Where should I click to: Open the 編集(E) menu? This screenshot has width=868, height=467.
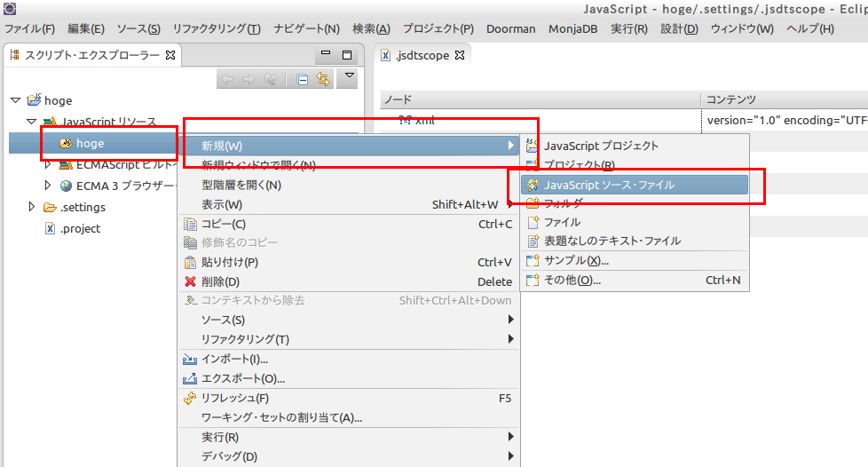coord(86,28)
